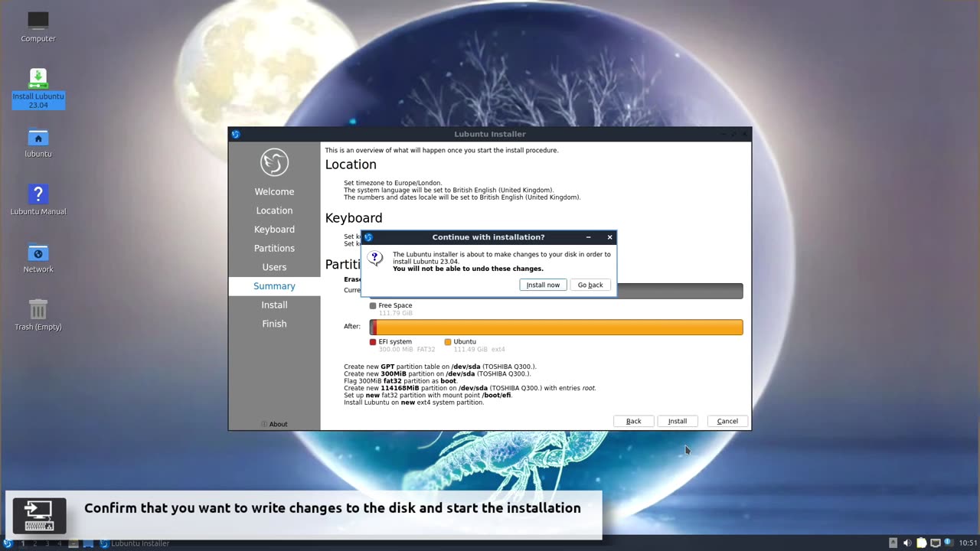Click the notification alert tray icon
The height and width of the screenshot is (551, 980).
coord(948,543)
